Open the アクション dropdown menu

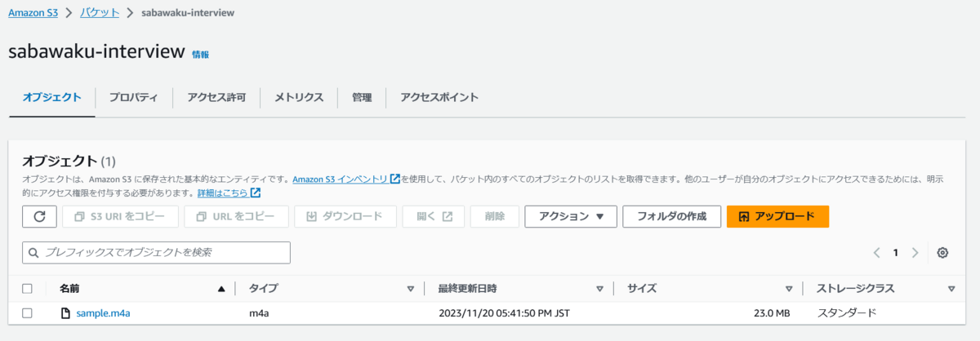(571, 216)
